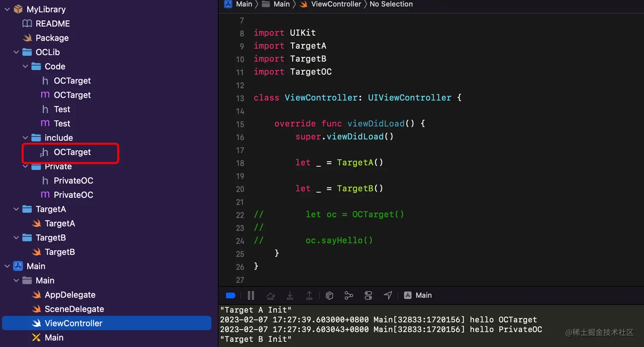The image size is (644, 347).
Task: Collapse the Private folder
Action: (25, 166)
